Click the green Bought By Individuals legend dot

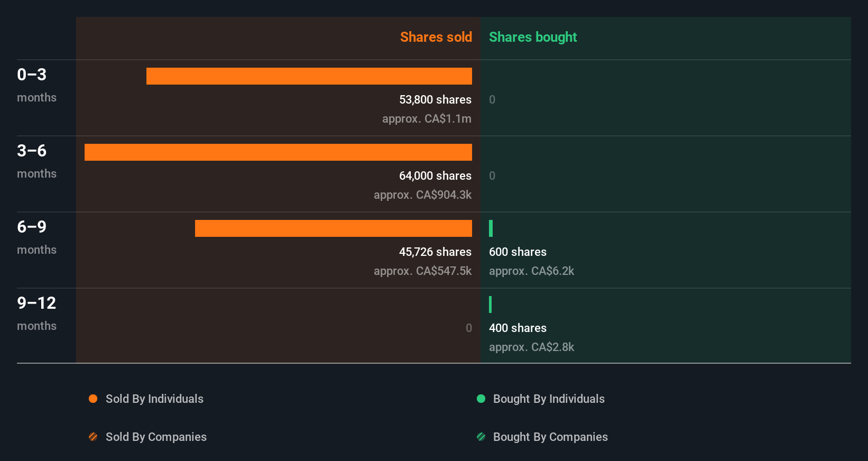point(481,399)
